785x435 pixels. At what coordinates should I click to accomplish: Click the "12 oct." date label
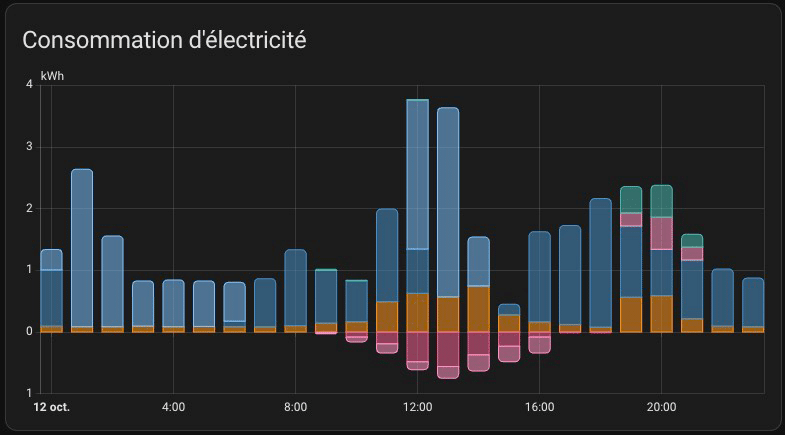[x=51, y=407]
